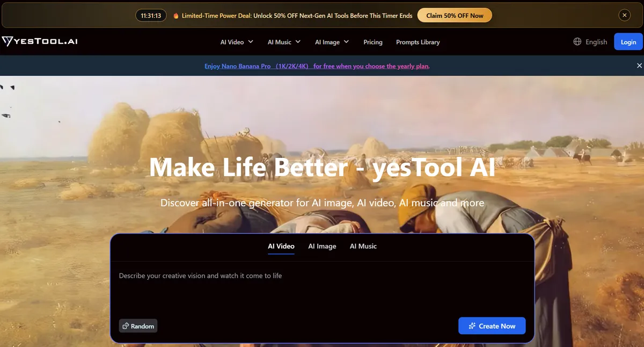Screen dimensions: 644x347
Task: Click the Discover all-in-one generator subtitle
Action: (x=322, y=203)
